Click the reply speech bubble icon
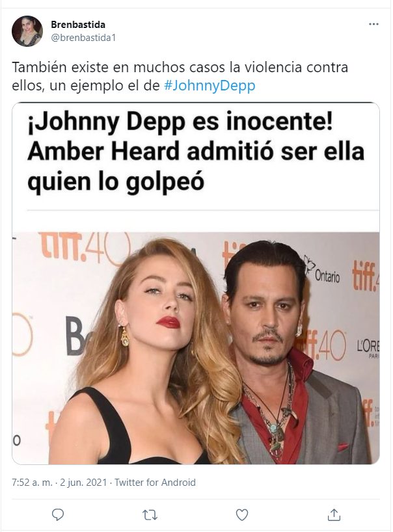Screen dimensions: 393x532 tap(58, 514)
